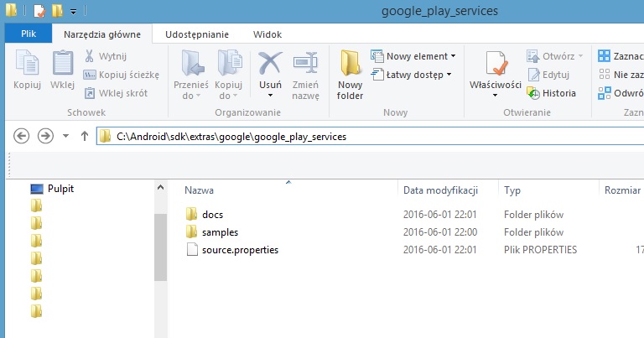
Task: Switch to the Widok tab
Action: (267, 34)
